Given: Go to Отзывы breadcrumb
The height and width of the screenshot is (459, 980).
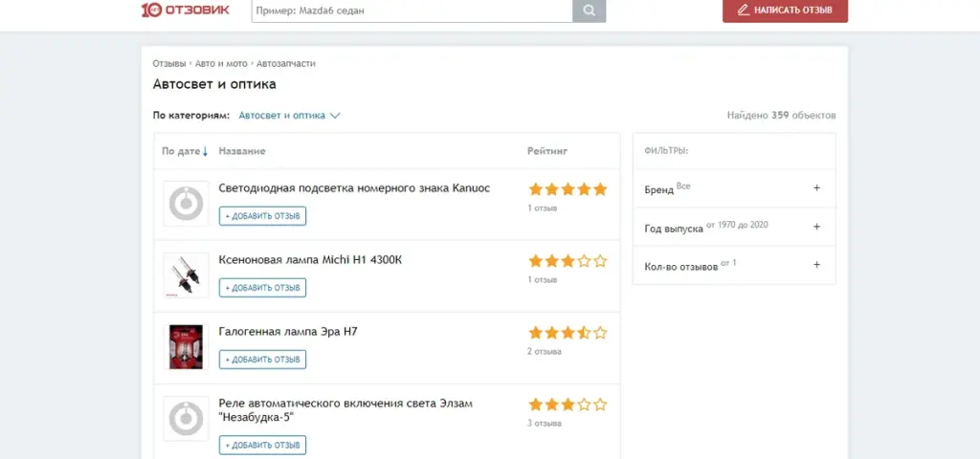Looking at the screenshot, I should coord(168,63).
